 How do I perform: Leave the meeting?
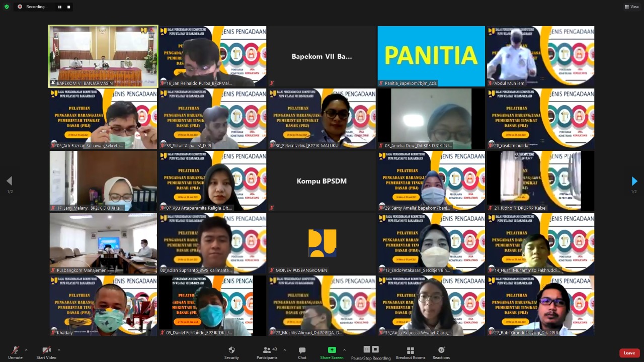(x=629, y=353)
